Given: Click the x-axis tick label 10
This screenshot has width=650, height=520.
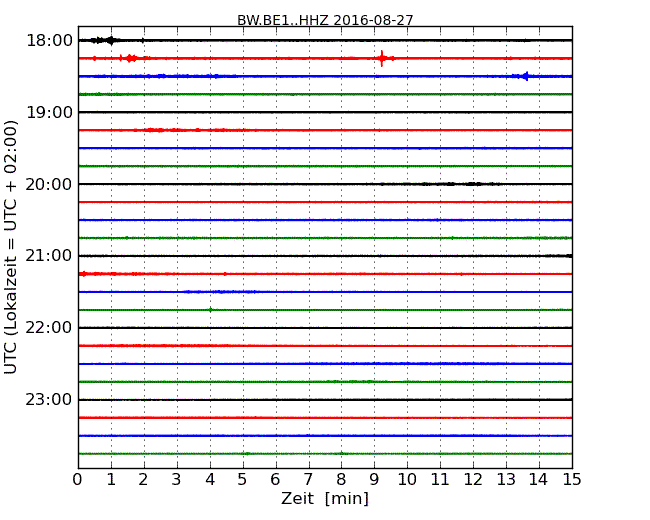Looking at the screenshot, I should [407, 479].
